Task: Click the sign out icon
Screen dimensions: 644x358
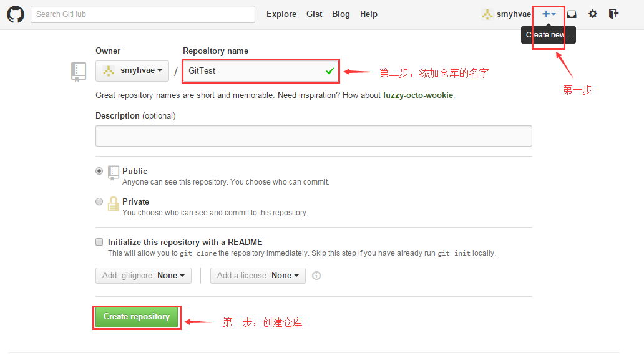Action: pos(613,14)
